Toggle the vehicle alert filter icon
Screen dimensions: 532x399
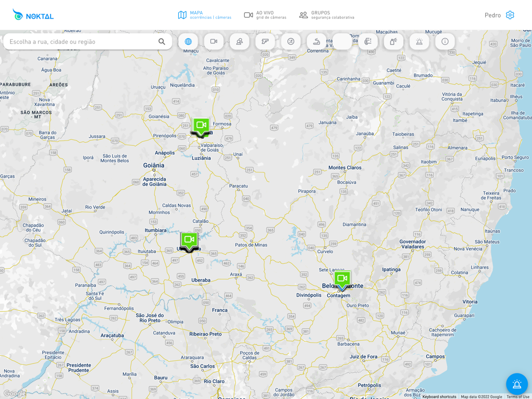368,41
